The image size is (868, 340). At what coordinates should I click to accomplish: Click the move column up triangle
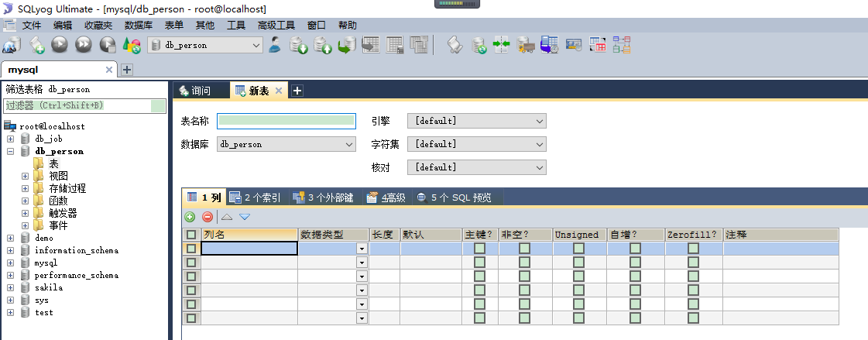227,217
